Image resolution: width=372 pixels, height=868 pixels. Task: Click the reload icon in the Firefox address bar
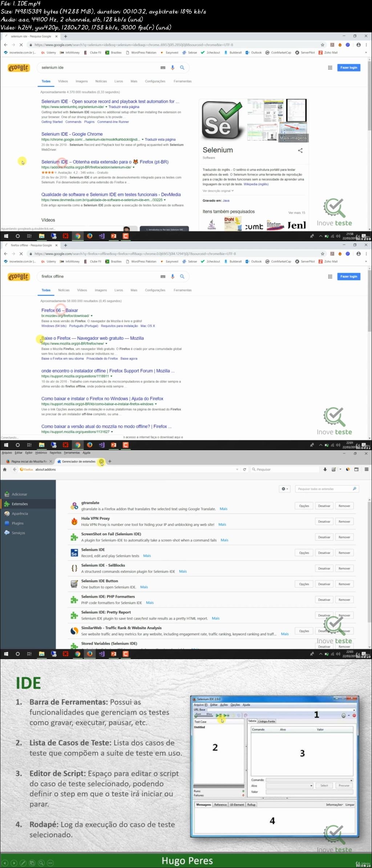(x=244, y=469)
